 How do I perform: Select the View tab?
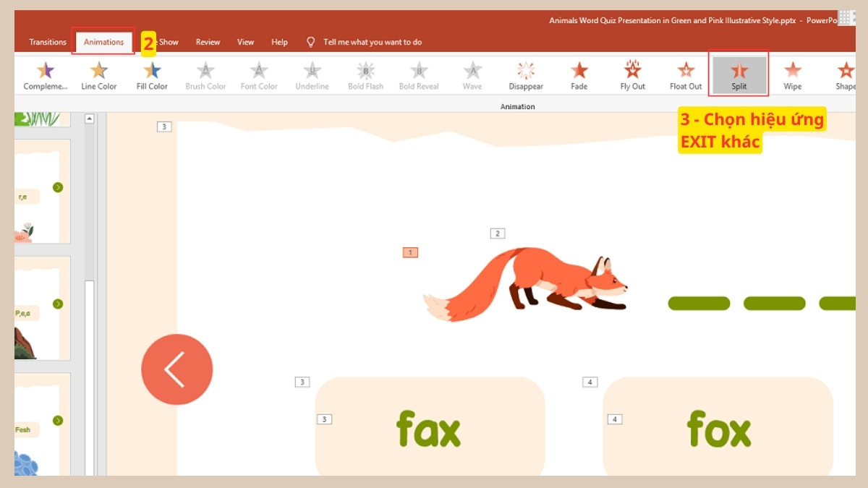tap(245, 42)
